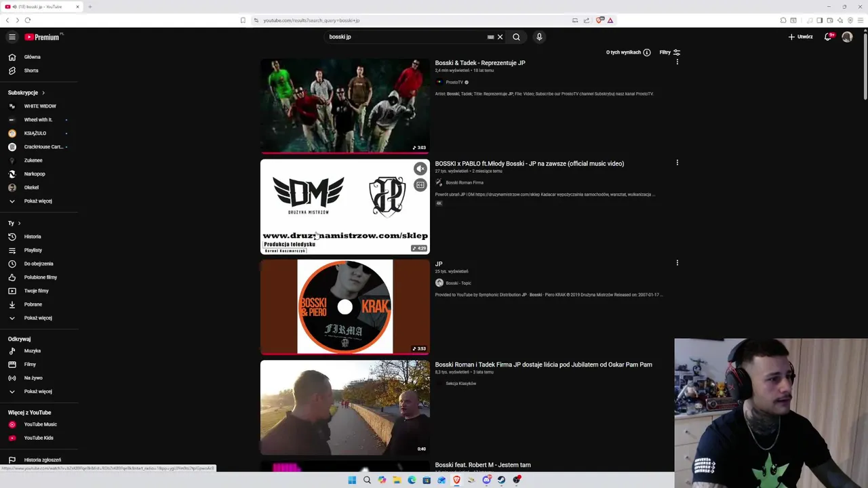
Task: Start voice search with microphone icon
Action: (539, 37)
